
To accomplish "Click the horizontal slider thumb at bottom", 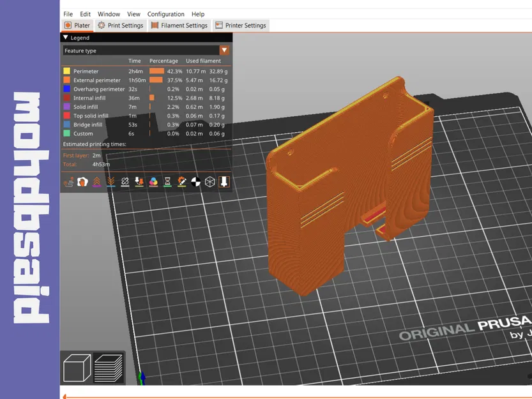I will (x=65, y=396).
